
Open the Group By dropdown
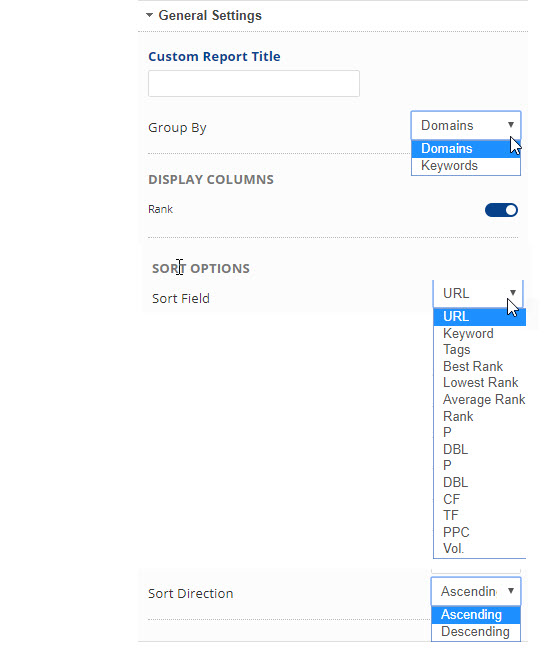(466, 125)
